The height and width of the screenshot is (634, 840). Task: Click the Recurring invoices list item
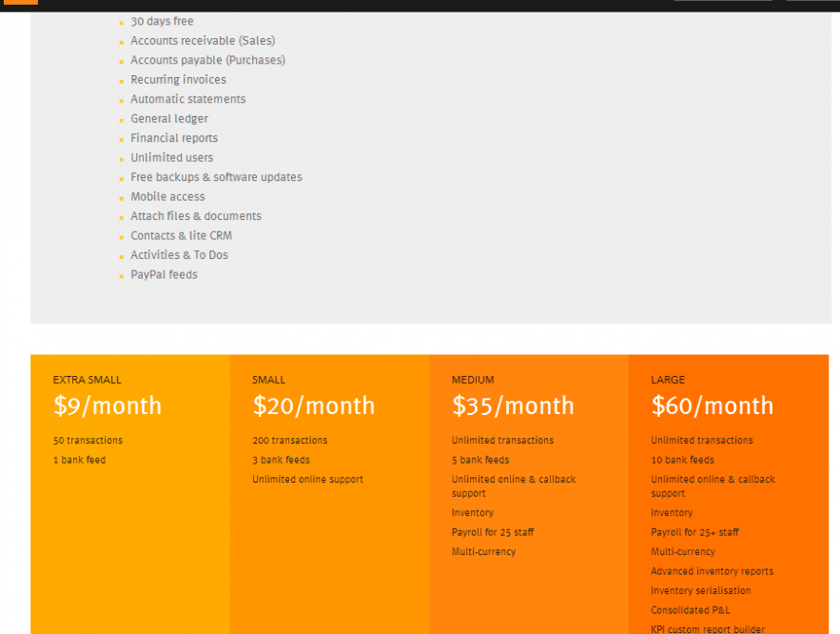179,79
